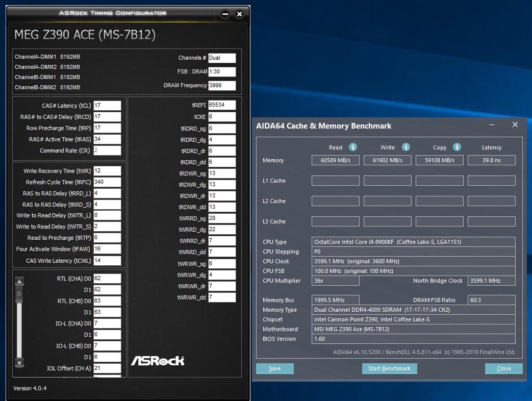Click the tWRRD_sg value field

tap(222, 218)
